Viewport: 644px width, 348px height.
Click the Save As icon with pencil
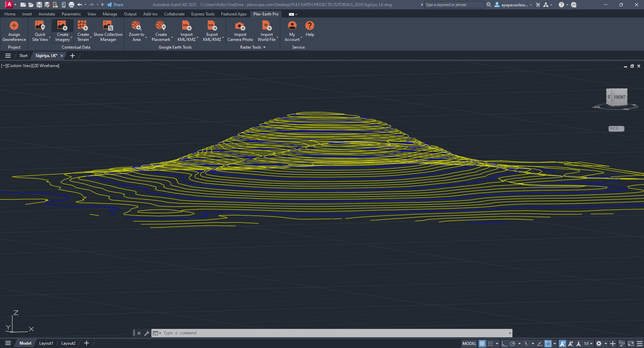click(x=47, y=5)
